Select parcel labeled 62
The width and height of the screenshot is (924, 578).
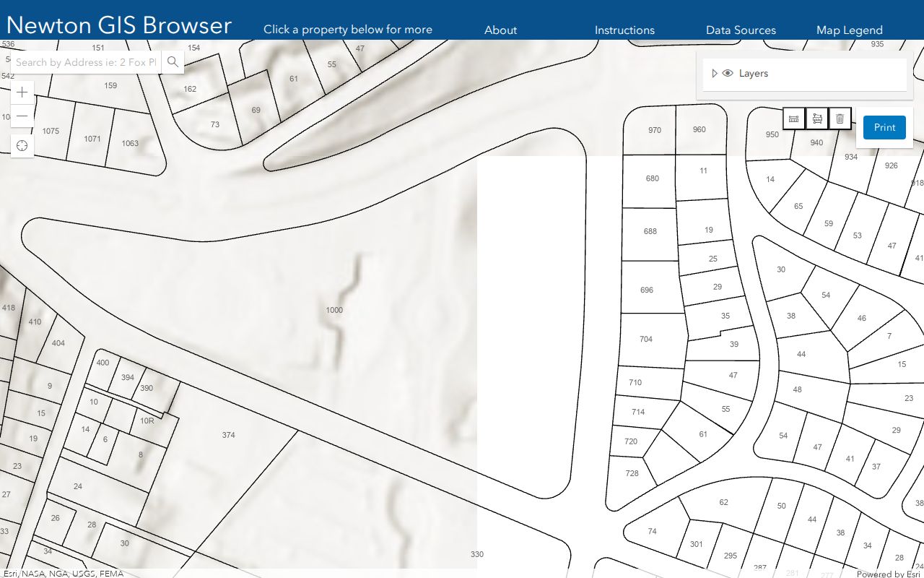[x=724, y=502]
